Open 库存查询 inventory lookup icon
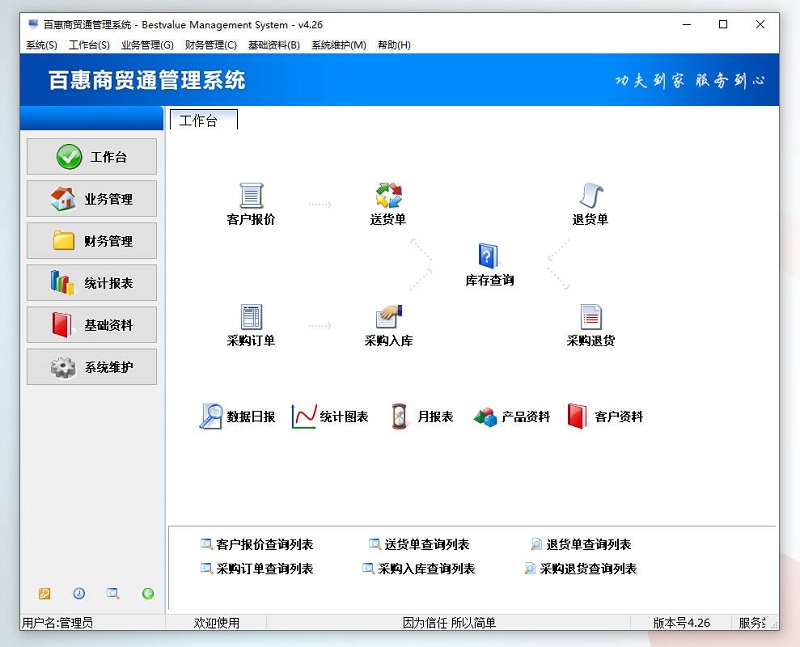 click(488, 257)
